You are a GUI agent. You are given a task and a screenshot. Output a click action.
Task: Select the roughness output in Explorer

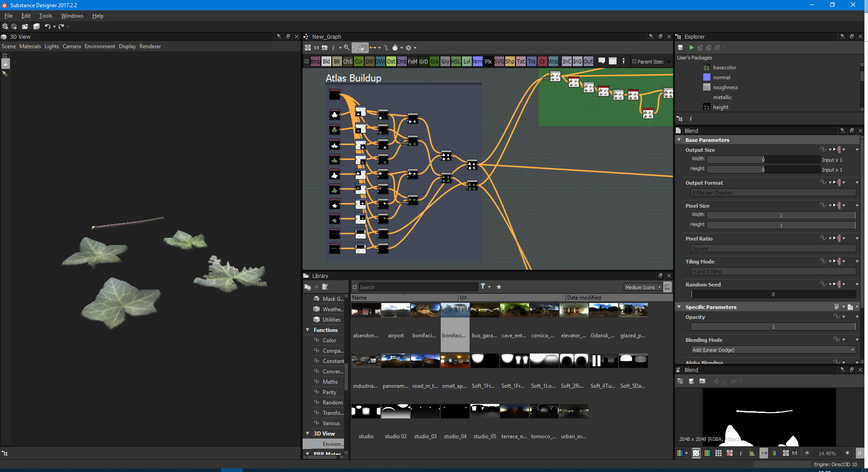pos(725,87)
